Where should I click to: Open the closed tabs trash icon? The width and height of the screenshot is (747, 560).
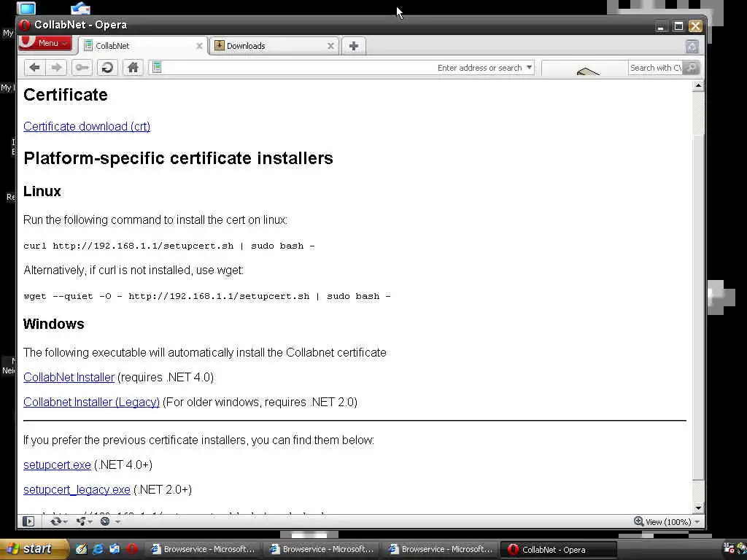point(692,46)
